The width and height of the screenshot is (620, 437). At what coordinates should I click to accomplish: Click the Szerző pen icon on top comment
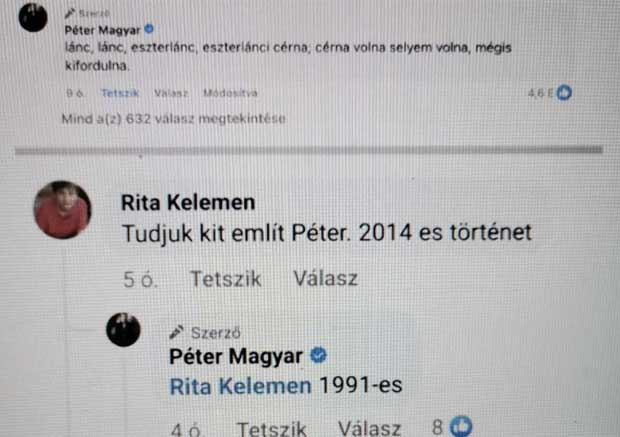(x=70, y=13)
